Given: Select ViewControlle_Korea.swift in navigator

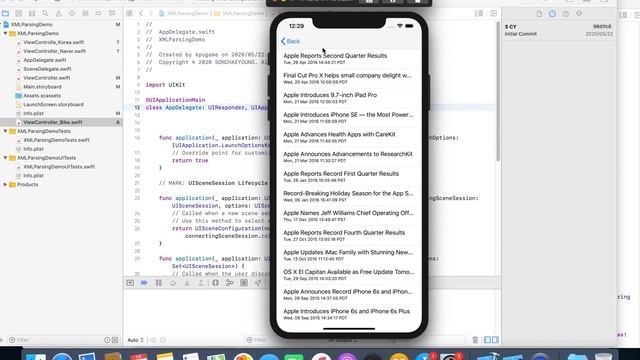Looking at the screenshot, I should pyautogui.click(x=53, y=42).
